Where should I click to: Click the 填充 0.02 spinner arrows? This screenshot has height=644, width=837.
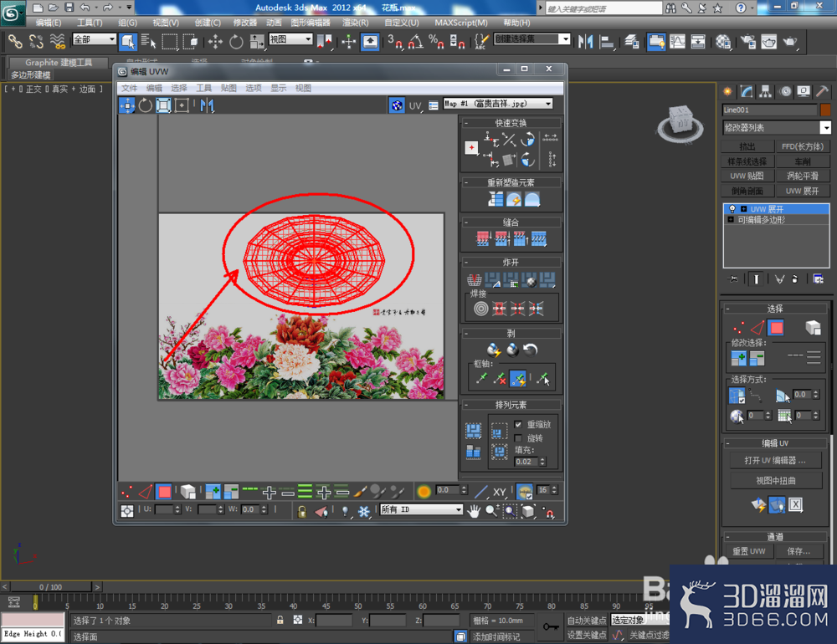pos(543,462)
